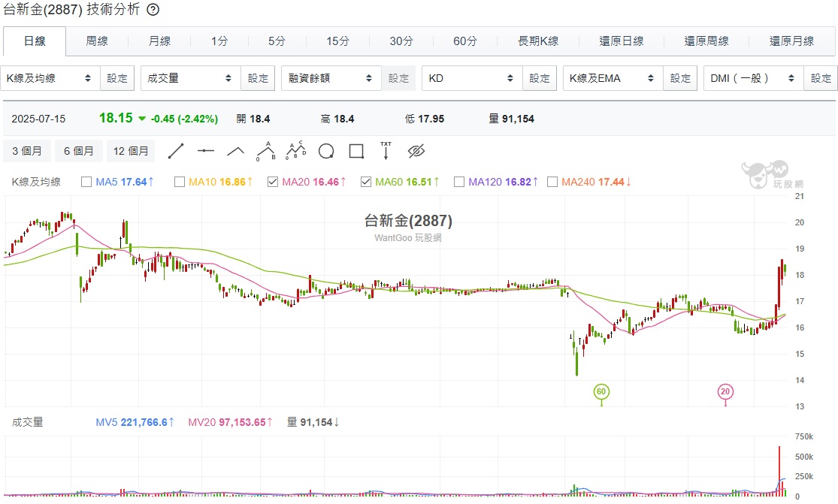Expand the KD indicator dropdown
Screen dimensions: 838x504
pos(472,78)
